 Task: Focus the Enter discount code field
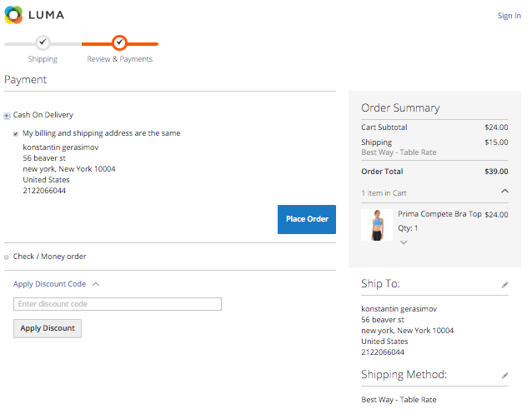[x=118, y=304]
